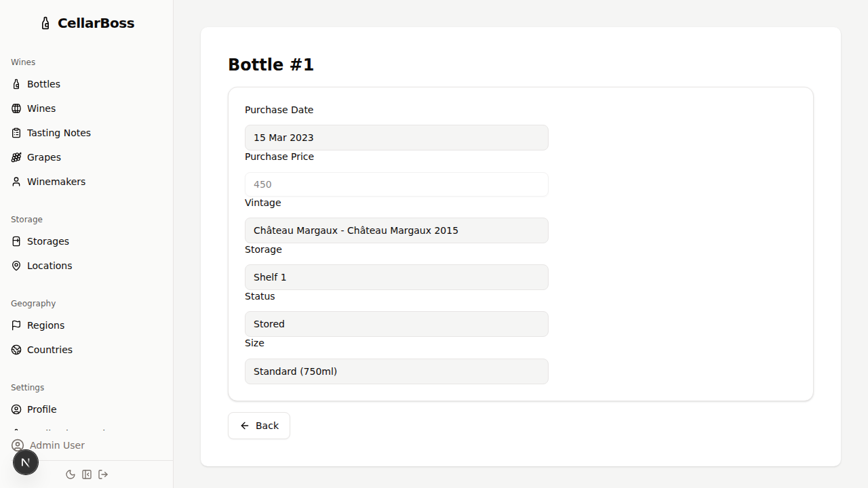Navigate to Countries in the sidebar
Screen dimensions: 868x488
(50, 350)
